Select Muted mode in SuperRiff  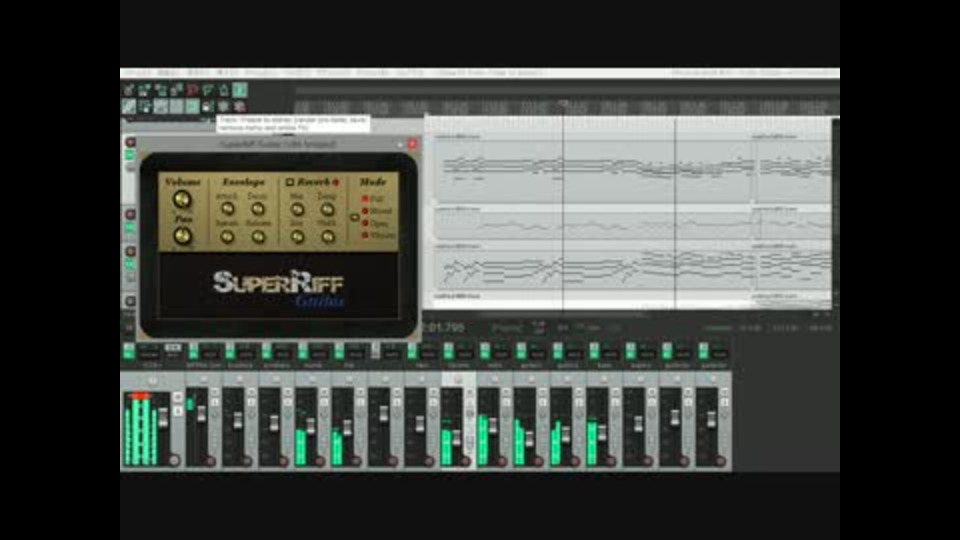click(365, 211)
